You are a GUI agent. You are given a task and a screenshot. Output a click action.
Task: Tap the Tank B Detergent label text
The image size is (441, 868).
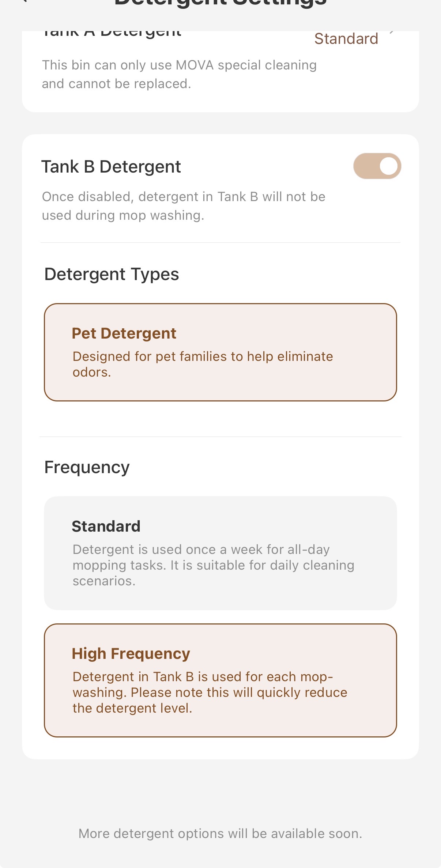pos(111,167)
